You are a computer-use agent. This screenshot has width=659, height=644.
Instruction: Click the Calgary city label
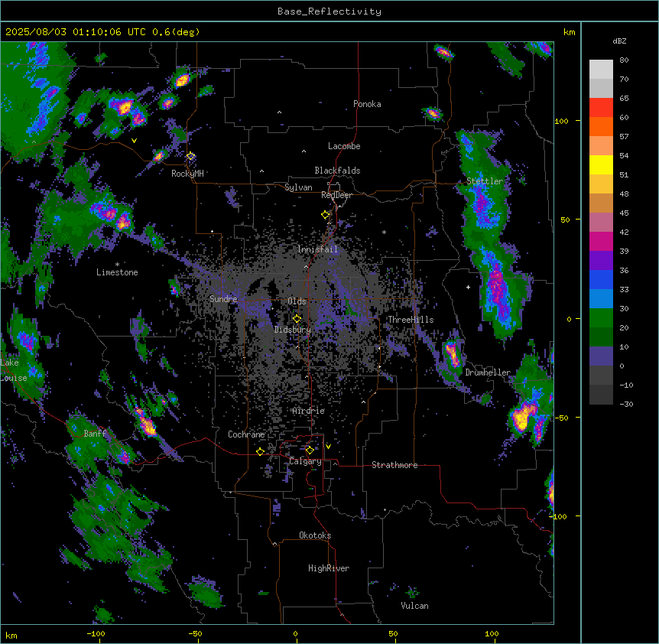coord(306,461)
